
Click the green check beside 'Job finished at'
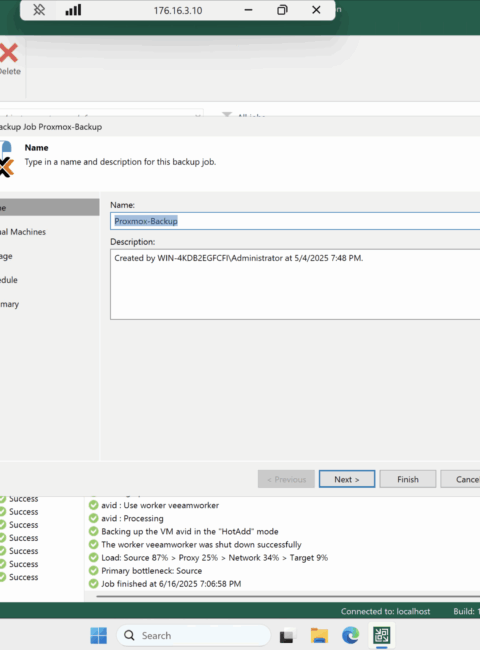[94, 584]
